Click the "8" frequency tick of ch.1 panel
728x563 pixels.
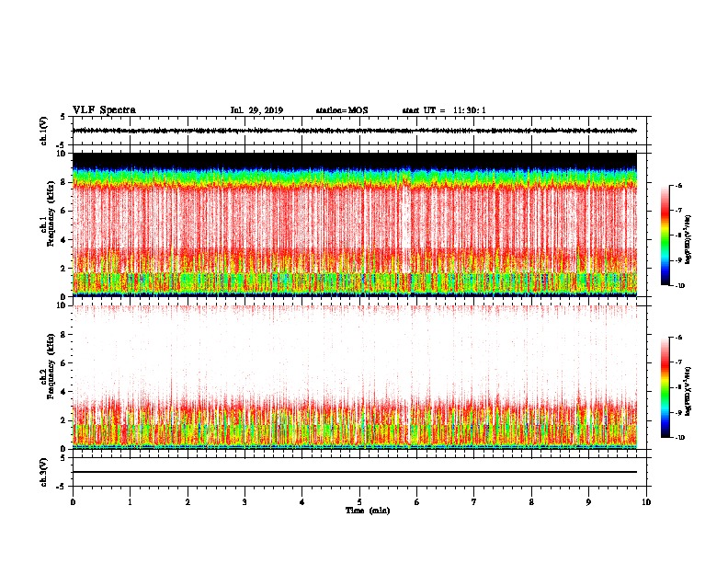tap(63, 182)
